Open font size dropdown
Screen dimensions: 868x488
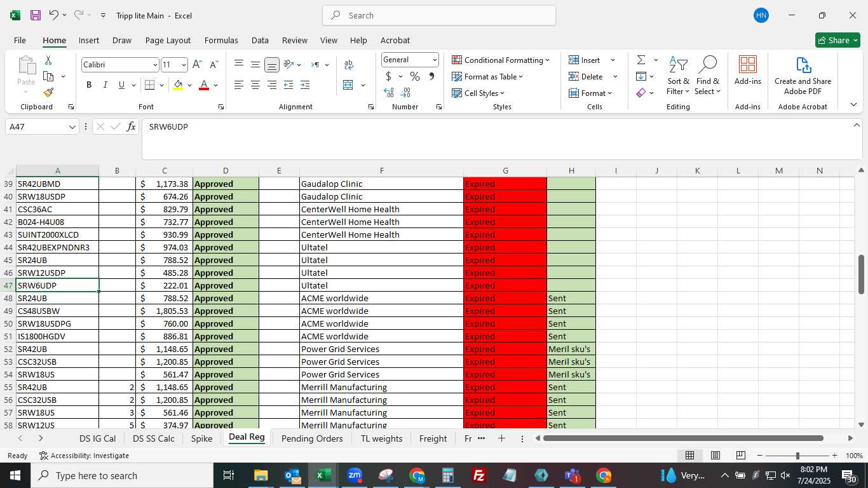coord(184,65)
